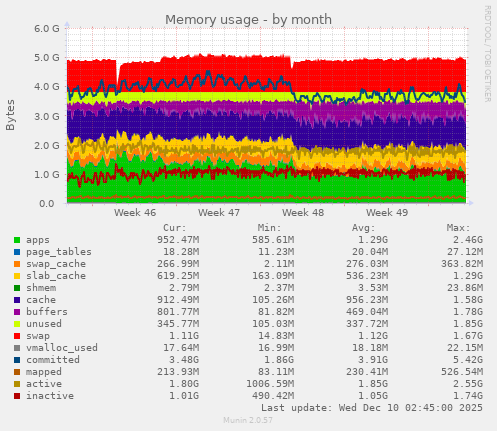Image resolution: width=497 pixels, height=431 pixels.
Task: Click the 'swap' legend label
Action: pyautogui.click(x=38, y=336)
